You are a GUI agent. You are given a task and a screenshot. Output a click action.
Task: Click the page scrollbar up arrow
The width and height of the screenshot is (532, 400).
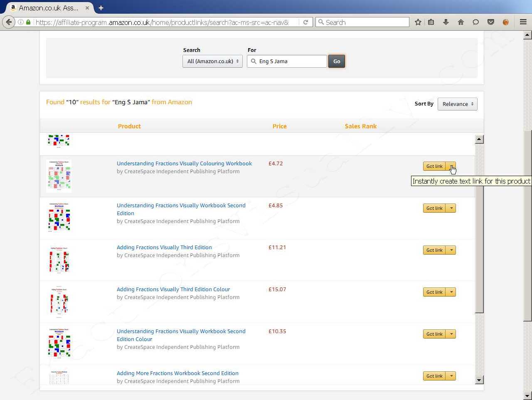point(527,35)
